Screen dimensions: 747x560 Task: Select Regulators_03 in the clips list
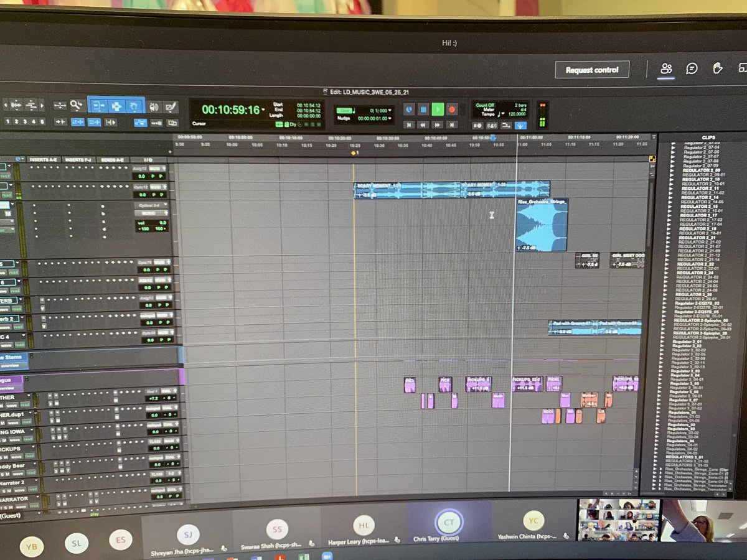point(681,429)
